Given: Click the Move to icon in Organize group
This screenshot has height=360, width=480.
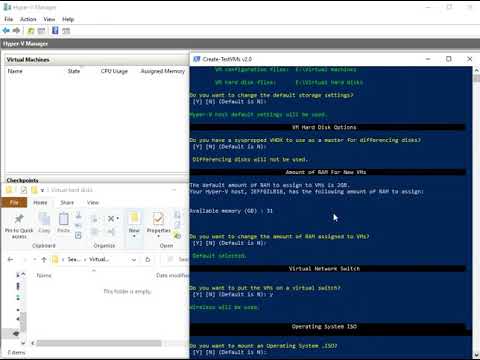Looking at the screenshot, I should 95,219.
